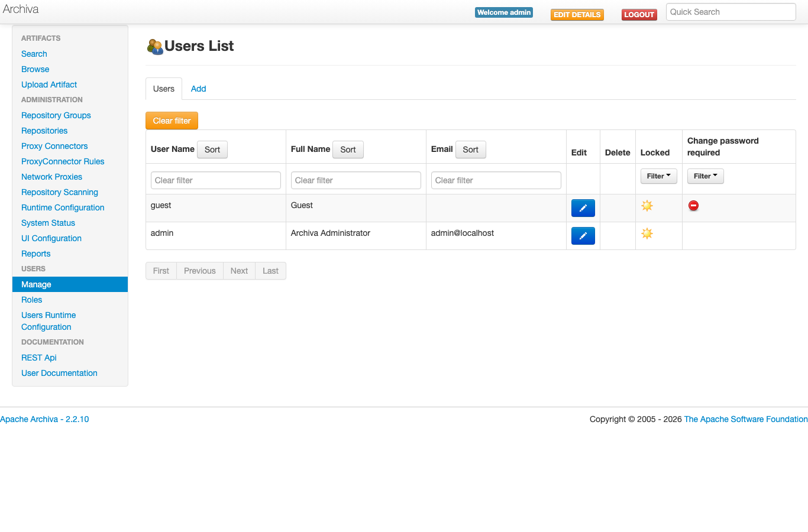Open the Locked column Filter dropdown
Screen dimensions: 808x532
click(x=658, y=176)
